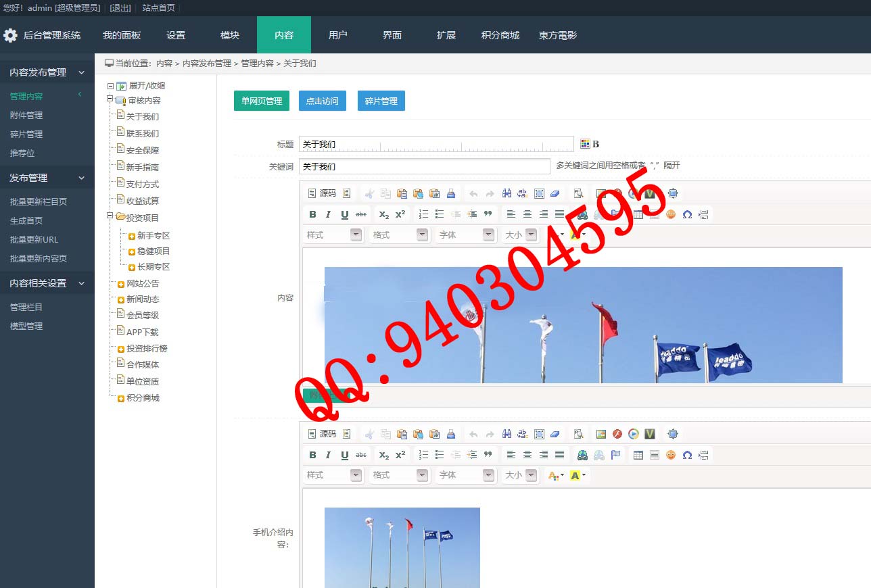Toggle Bold in the lower mobile editor
Image resolution: width=871 pixels, height=588 pixels.
[312, 455]
